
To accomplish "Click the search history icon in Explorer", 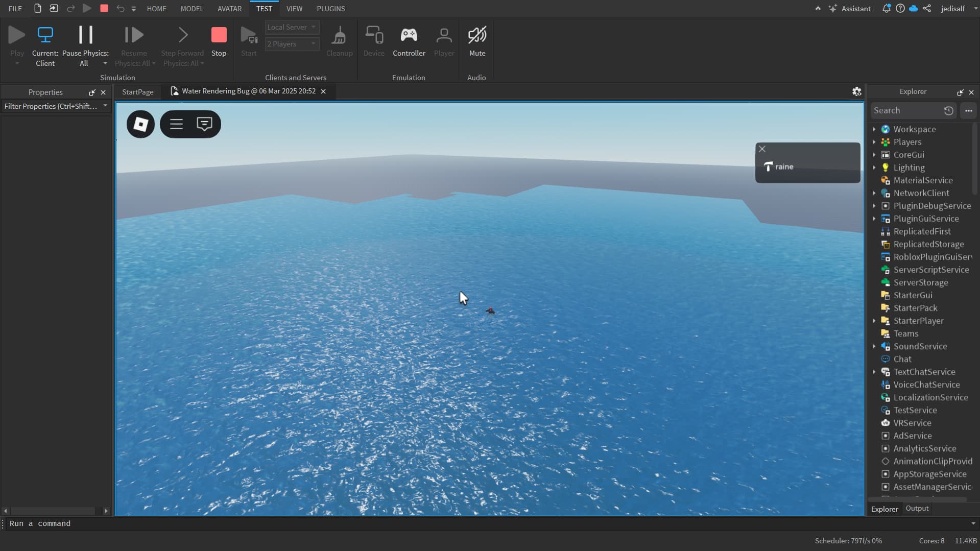I will [x=948, y=110].
